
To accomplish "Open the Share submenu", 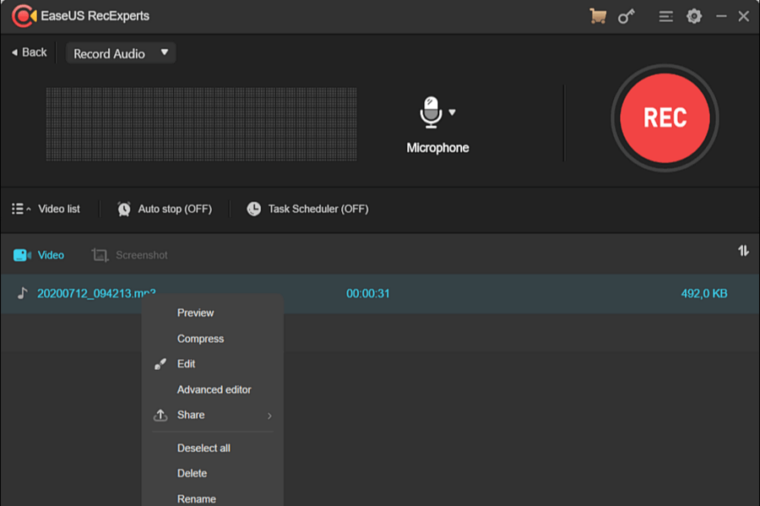I will 213,415.
